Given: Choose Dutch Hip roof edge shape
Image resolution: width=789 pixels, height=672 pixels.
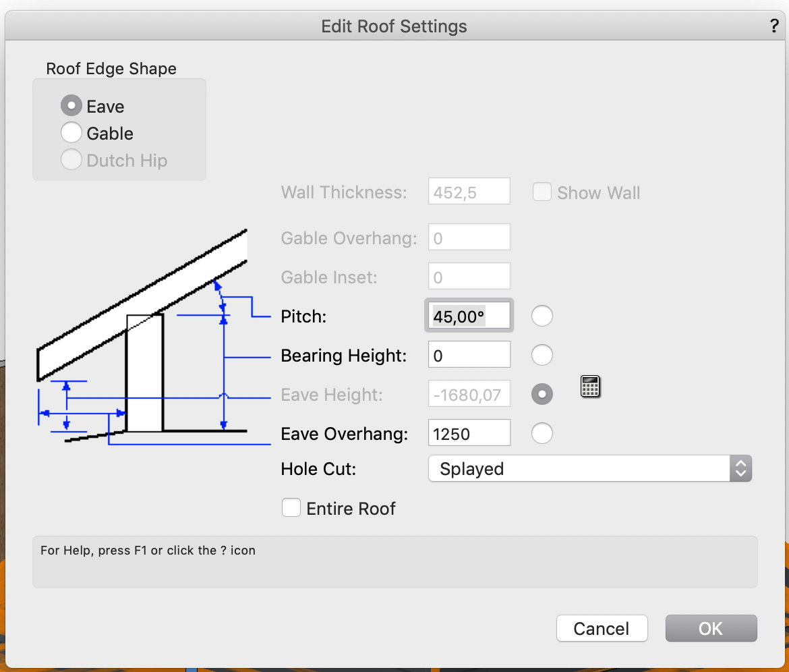Looking at the screenshot, I should 71,159.
